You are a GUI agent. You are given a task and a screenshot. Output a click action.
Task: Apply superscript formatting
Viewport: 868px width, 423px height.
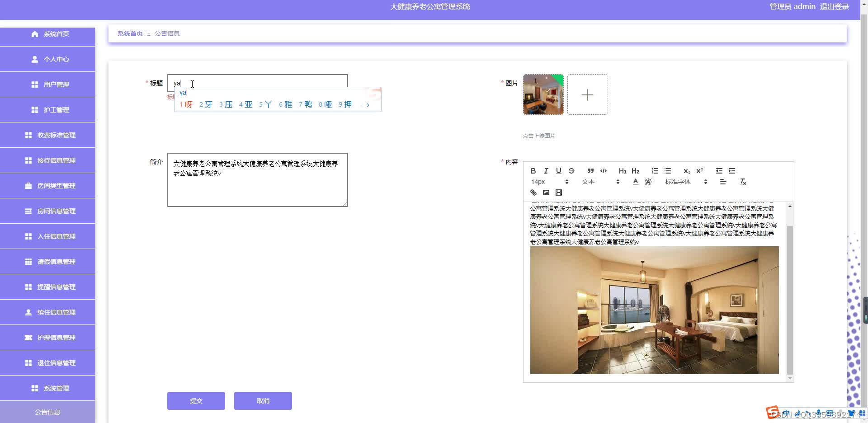click(699, 171)
